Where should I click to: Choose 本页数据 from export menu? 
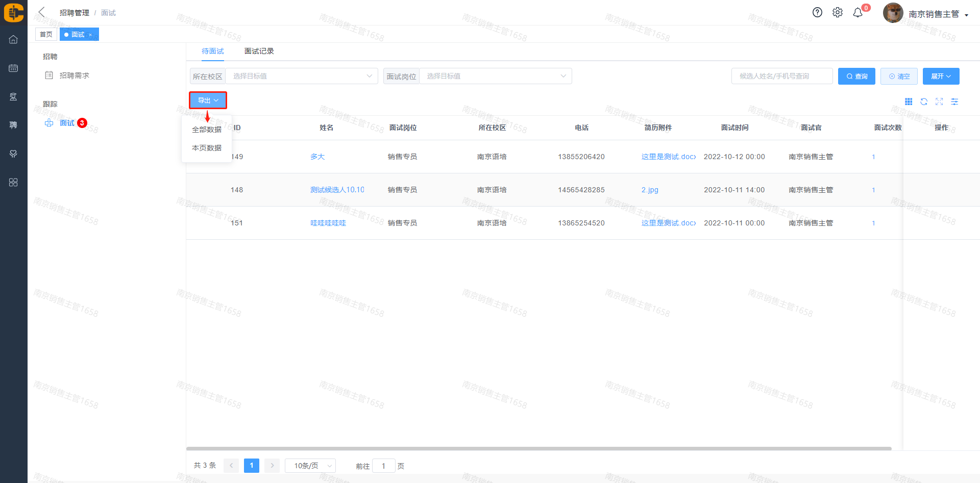[207, 148]
